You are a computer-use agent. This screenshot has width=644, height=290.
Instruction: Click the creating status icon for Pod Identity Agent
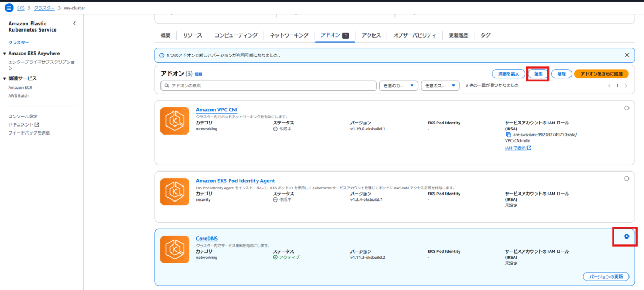(276, 199)
